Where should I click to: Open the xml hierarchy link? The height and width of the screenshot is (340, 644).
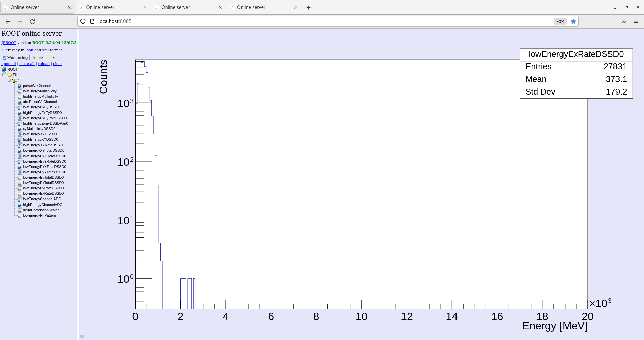click(x=45, y=50)
